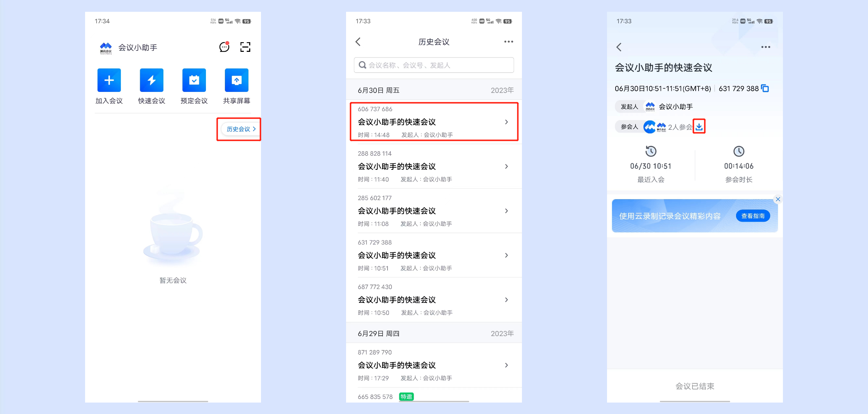
Task: Download the participant list icon
Action: pos(699,127)
